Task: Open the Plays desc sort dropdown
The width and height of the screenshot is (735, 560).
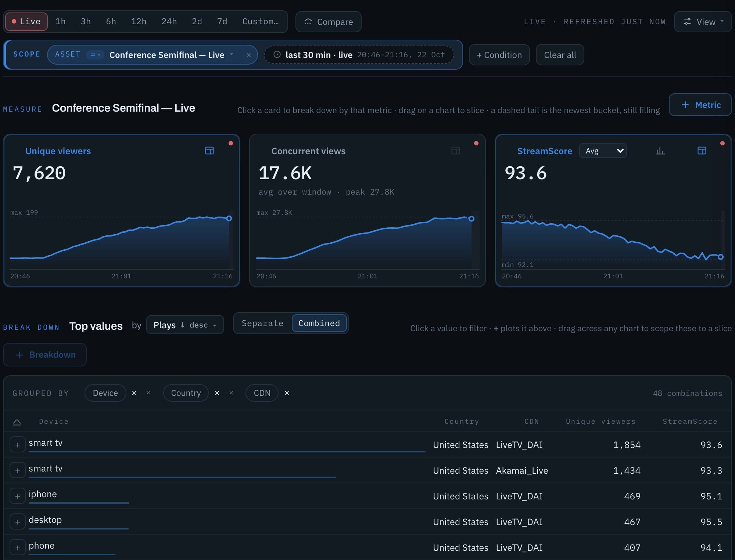Action: coord(185,325)
